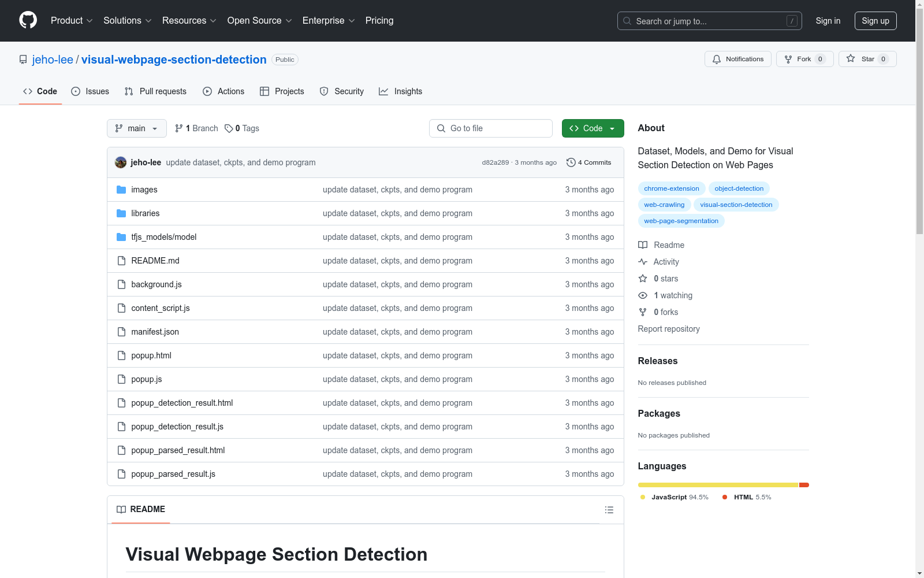Click the tfjs_models/model folder icon

[121, 237]
